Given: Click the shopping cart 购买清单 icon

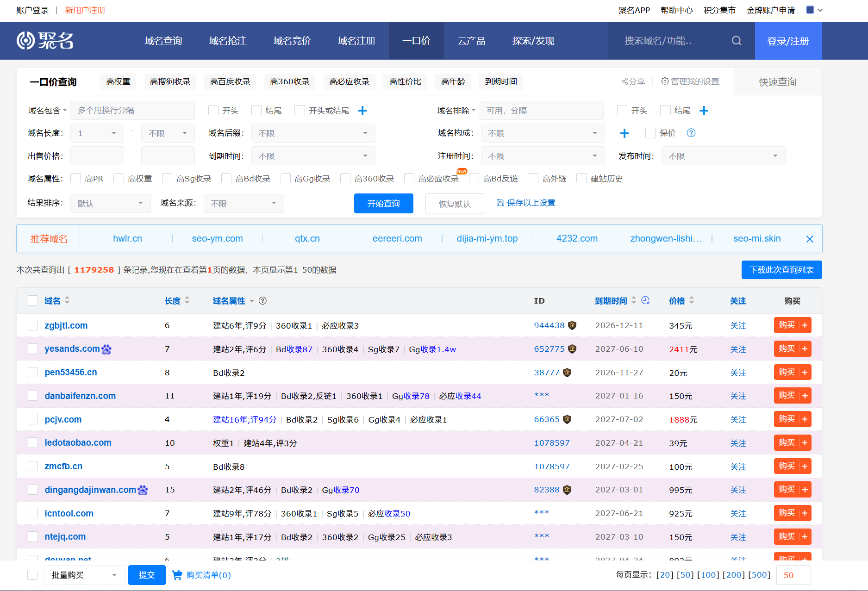Looking at the screenshot, I should coord(177,575).
